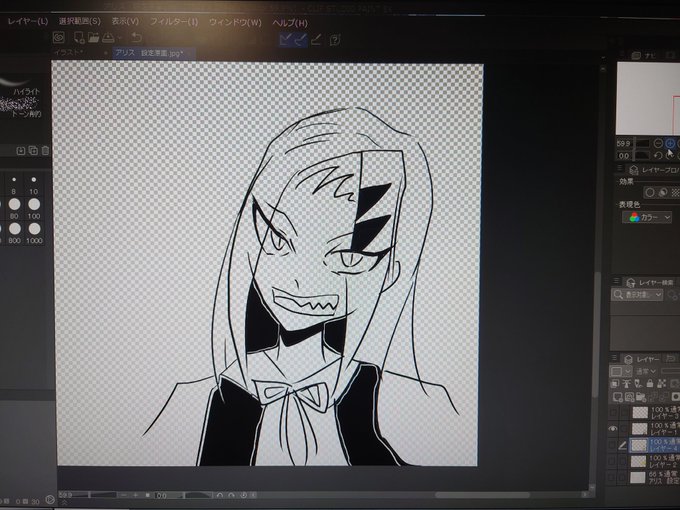Click the navigator rotation value field 0.0
This screenshot has height=510, width=680.
[x=625, y=155]
